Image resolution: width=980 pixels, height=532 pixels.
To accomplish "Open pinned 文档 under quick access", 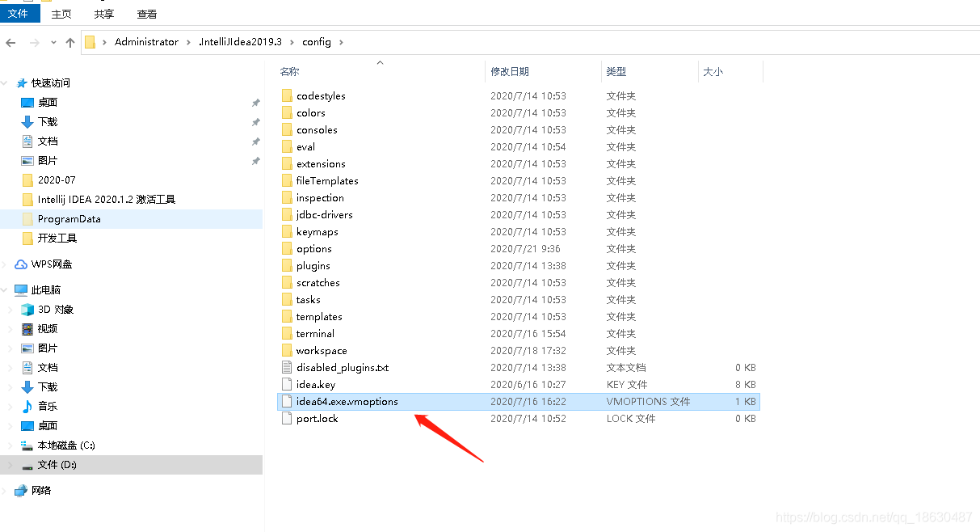I will [x=47, y=141].
